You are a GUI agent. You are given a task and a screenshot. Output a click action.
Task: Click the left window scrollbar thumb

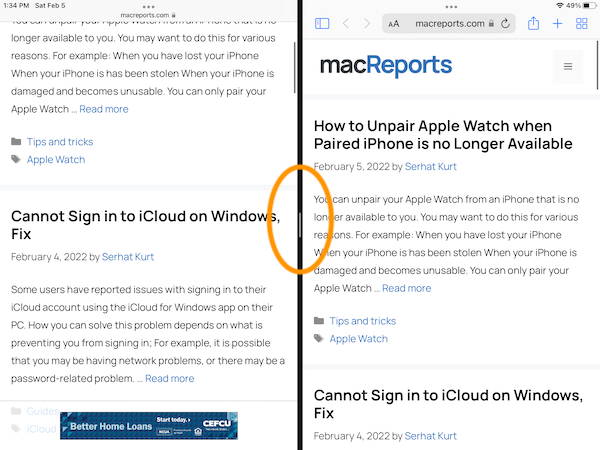click(x=294, y=67)
